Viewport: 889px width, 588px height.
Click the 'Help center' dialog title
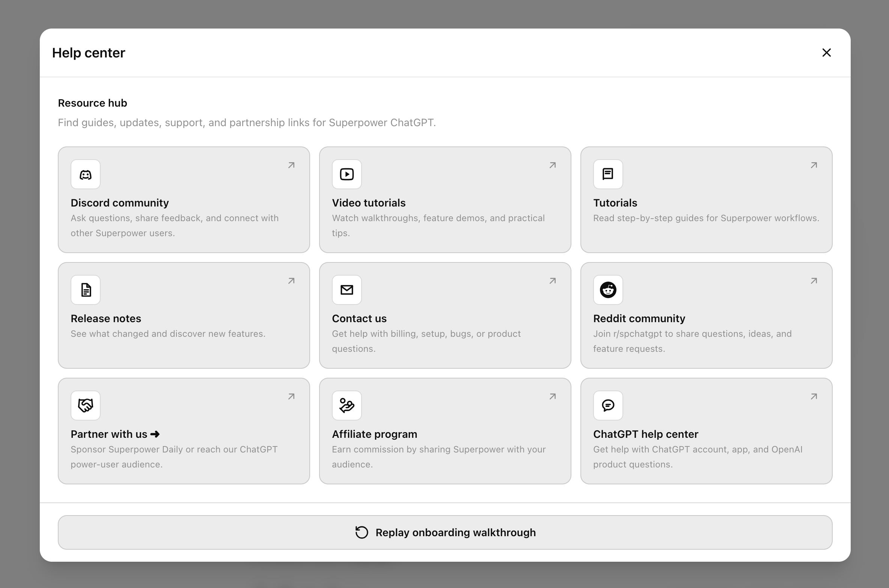(89, 53)
